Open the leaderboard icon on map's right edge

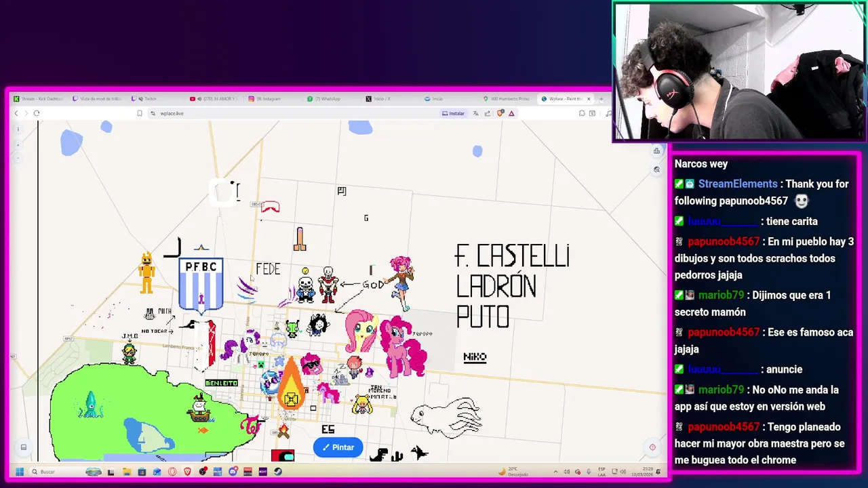pyautogui.click(x=656, y=151)
